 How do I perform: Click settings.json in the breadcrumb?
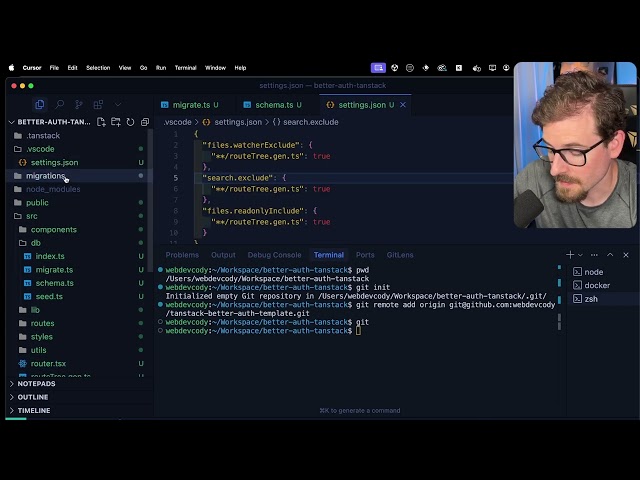[238, 122]
